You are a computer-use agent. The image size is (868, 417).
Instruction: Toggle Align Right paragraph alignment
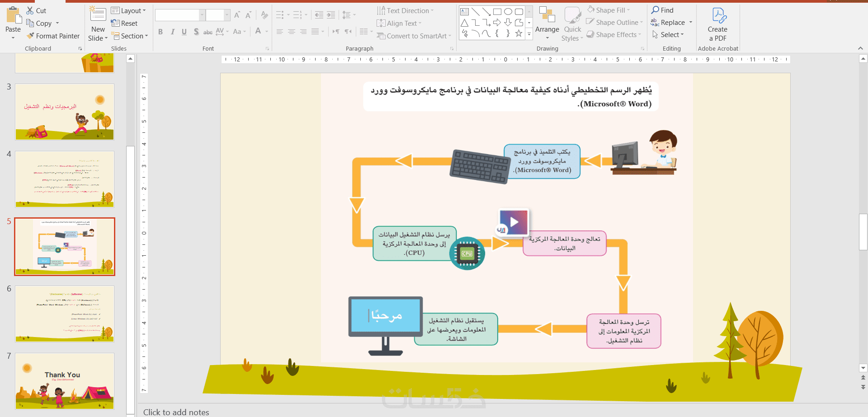coord(303,32)
